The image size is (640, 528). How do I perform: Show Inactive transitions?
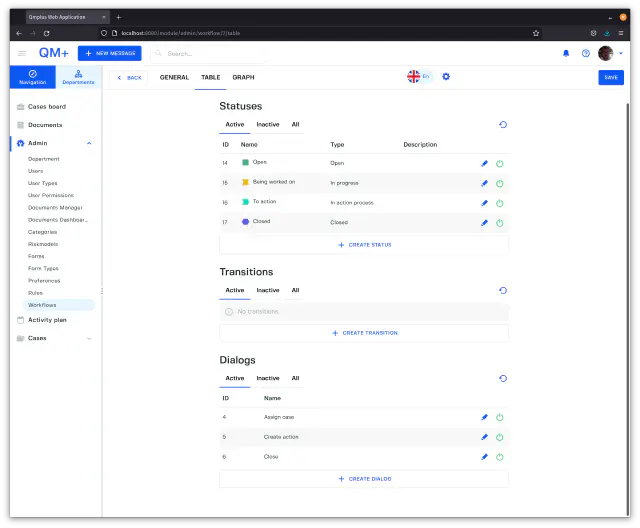click(x=268, y=290)
